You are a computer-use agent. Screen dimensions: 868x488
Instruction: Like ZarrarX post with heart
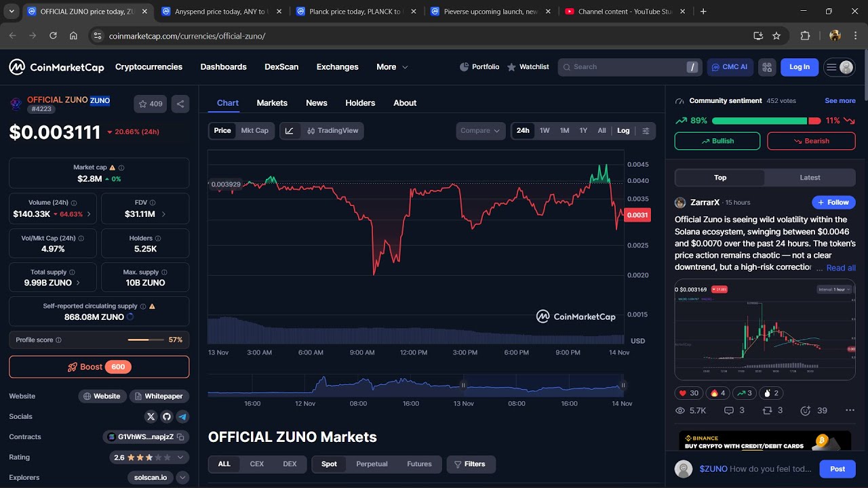tap(688, 393)
